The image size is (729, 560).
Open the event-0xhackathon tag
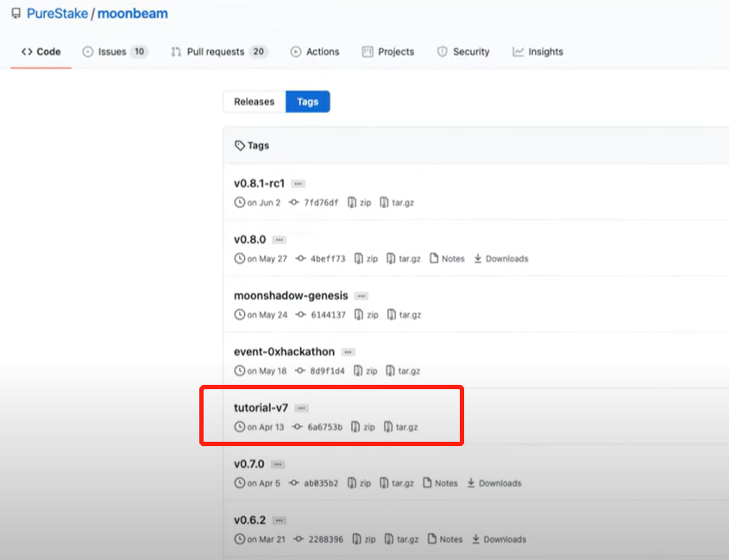pos(284,352)
